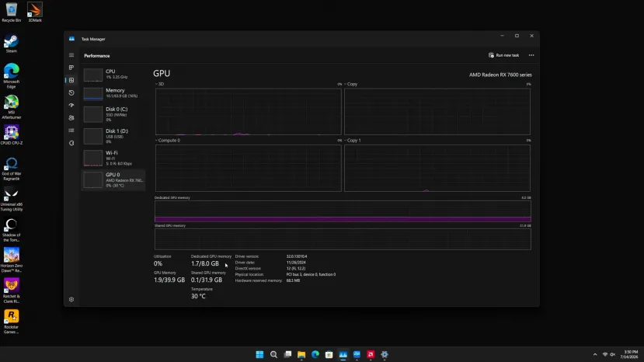Select the GPU 0 performance item

(x=113, y=180)
